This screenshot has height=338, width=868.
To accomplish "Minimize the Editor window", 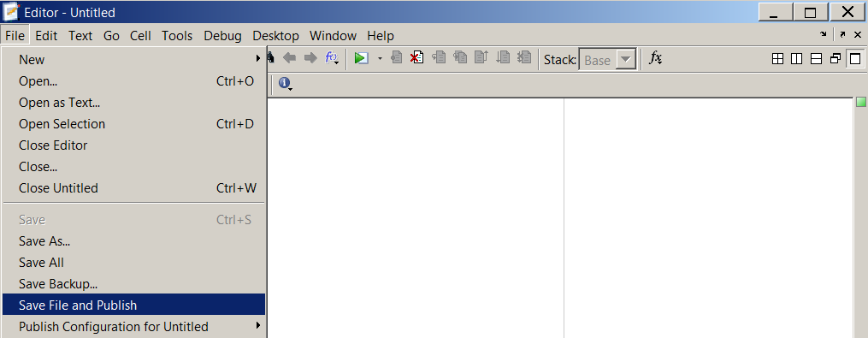I will (775, 12).
